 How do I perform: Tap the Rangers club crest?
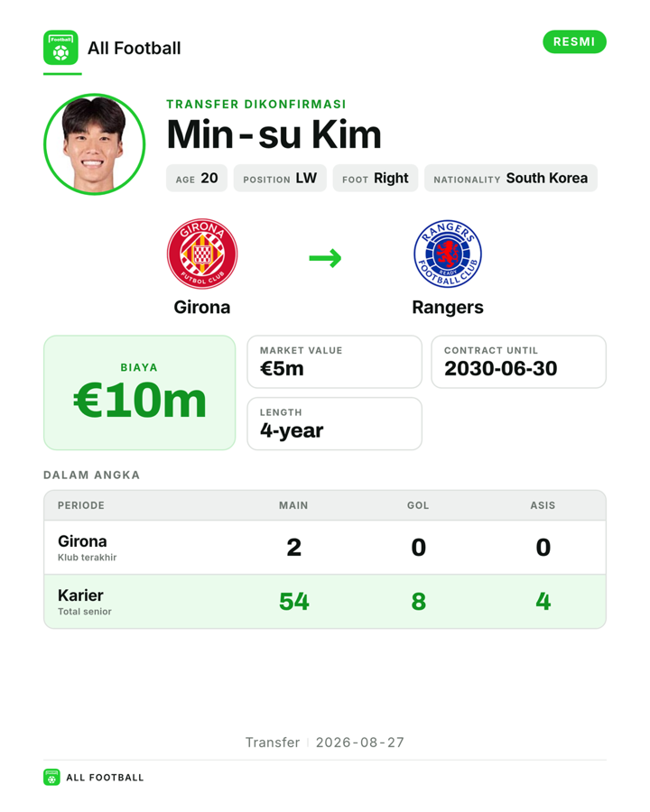coord(448,254)
